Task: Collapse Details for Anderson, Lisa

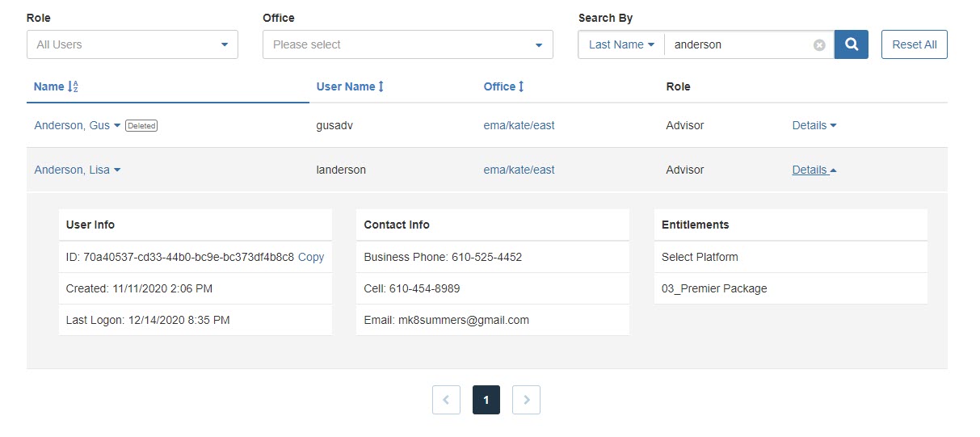Action: tap(814, 170)
